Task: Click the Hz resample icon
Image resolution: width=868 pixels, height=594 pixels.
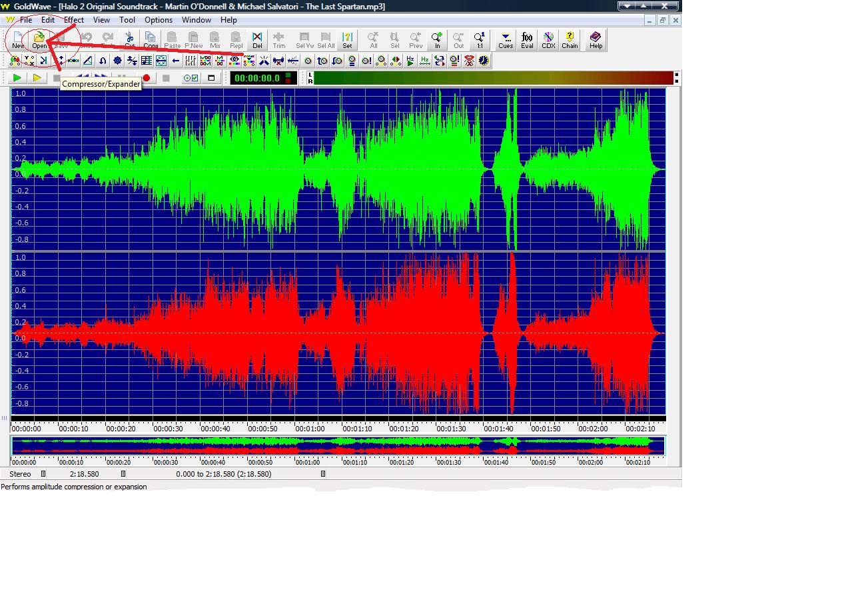Action: tap(425, 61)
